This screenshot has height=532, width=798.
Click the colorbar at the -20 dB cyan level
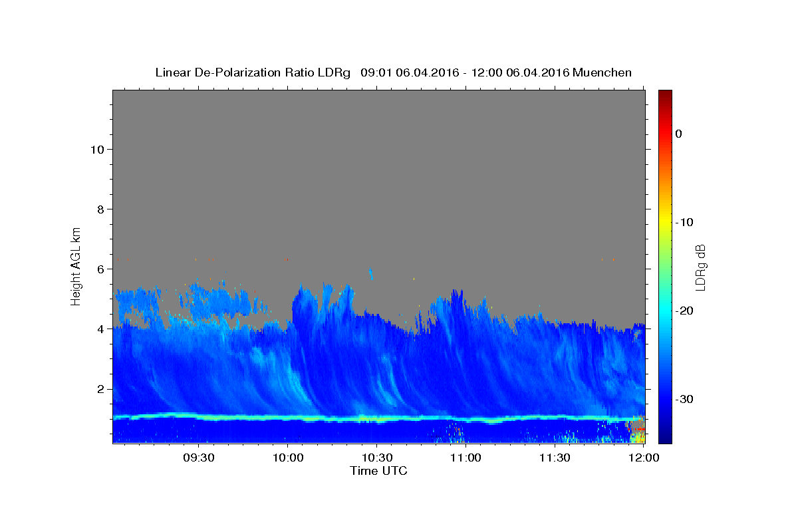coord(665,311)
